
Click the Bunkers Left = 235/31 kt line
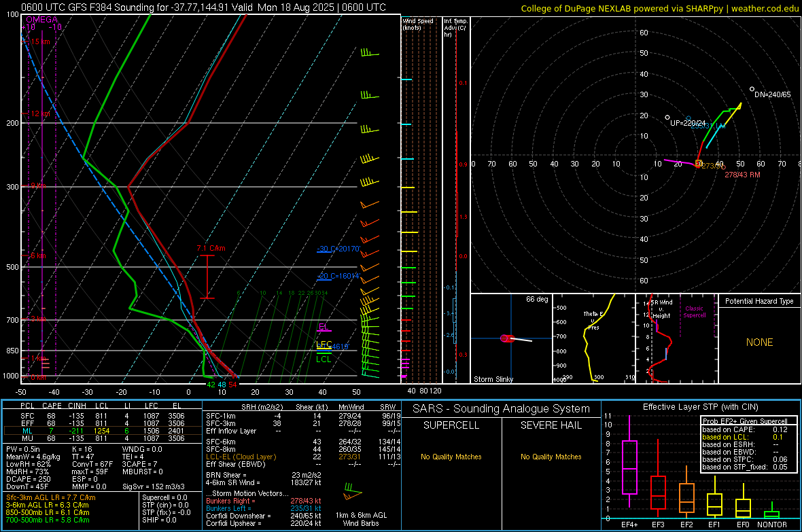coord(264,508)
